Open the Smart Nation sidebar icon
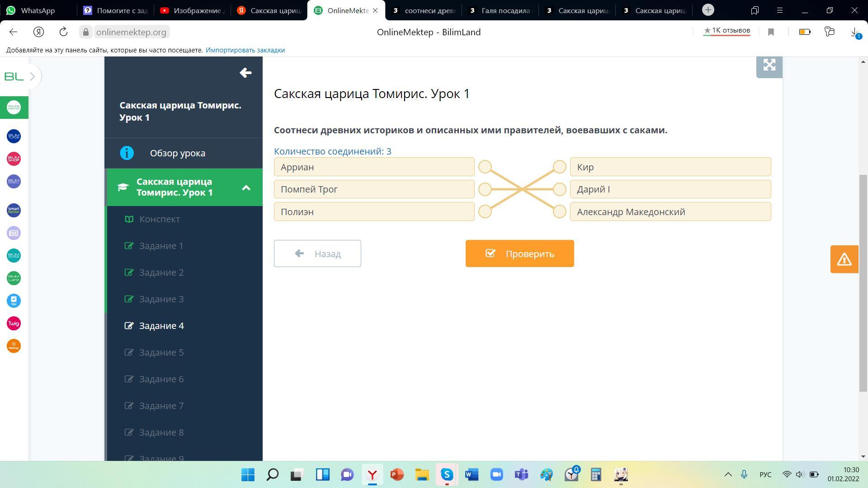Screen dimensions: 868x488 pos(14,210)
